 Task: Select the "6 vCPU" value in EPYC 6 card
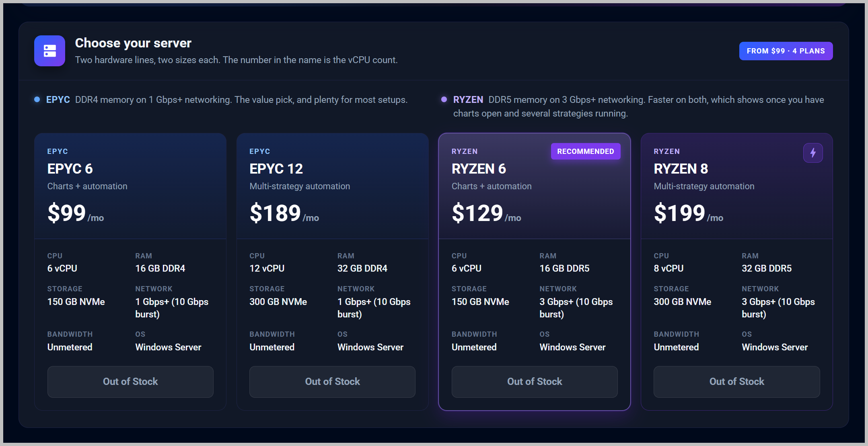click(62, 268)
